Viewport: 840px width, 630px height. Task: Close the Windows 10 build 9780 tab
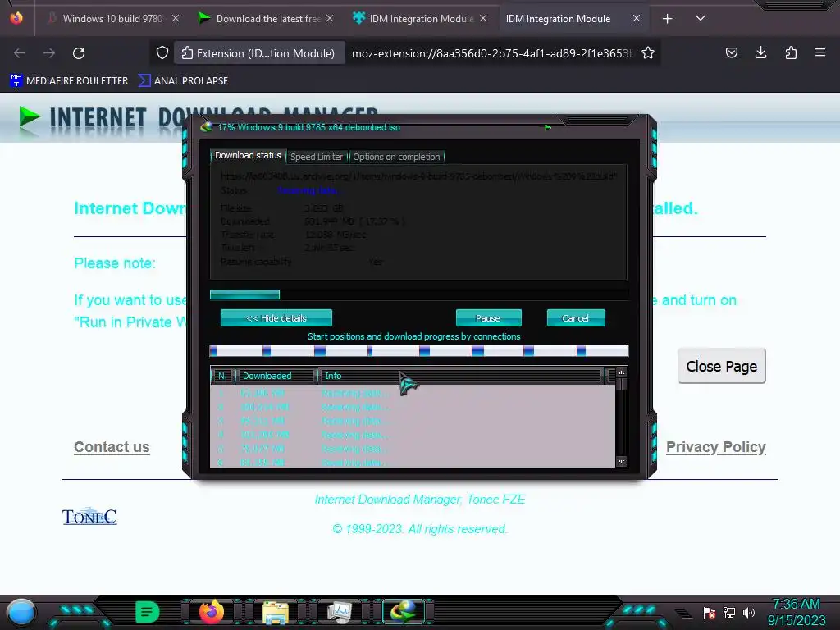click(x=176, y=19)
